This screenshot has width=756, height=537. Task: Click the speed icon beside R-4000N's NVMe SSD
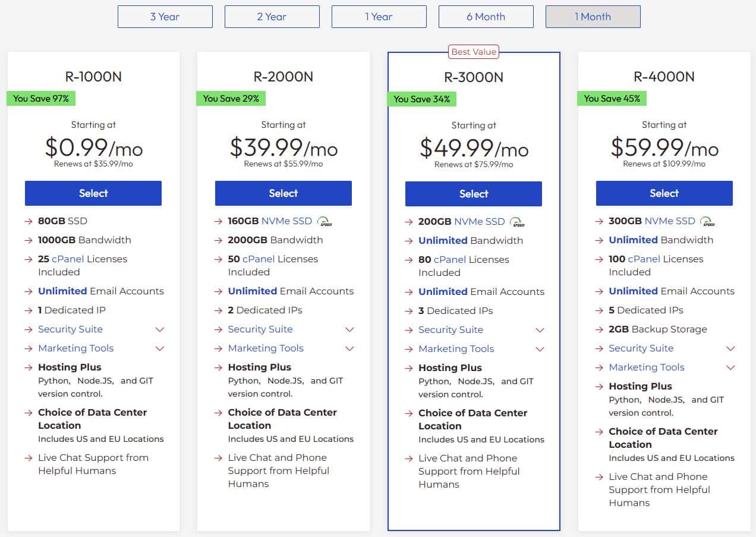coord(708,221)
